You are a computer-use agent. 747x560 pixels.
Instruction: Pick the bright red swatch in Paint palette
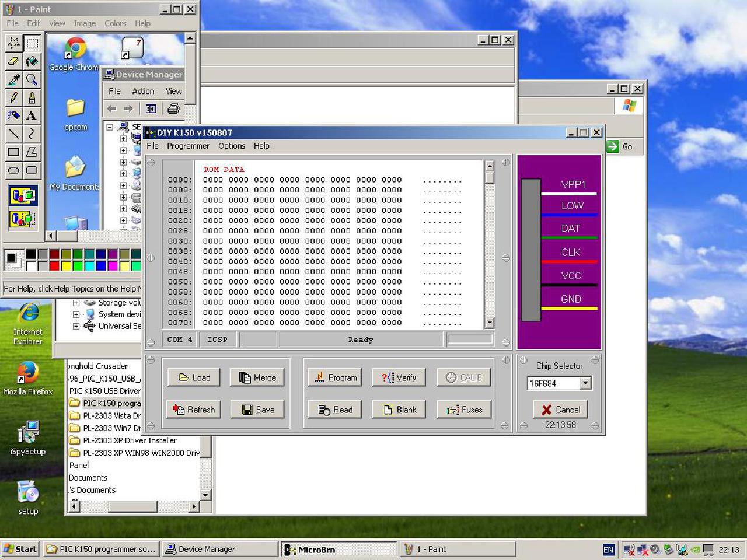tap(54, 265)
